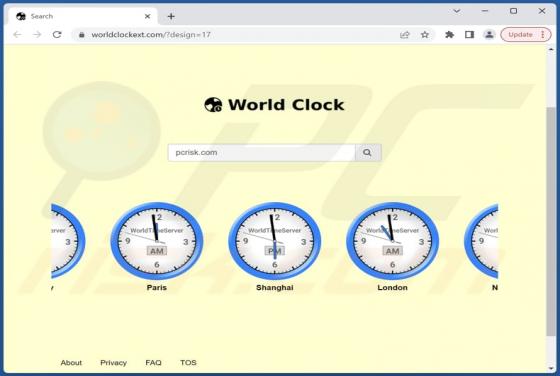Click the Shanghai label
This screenshot has height=376, width=560.
click(275, 287)
